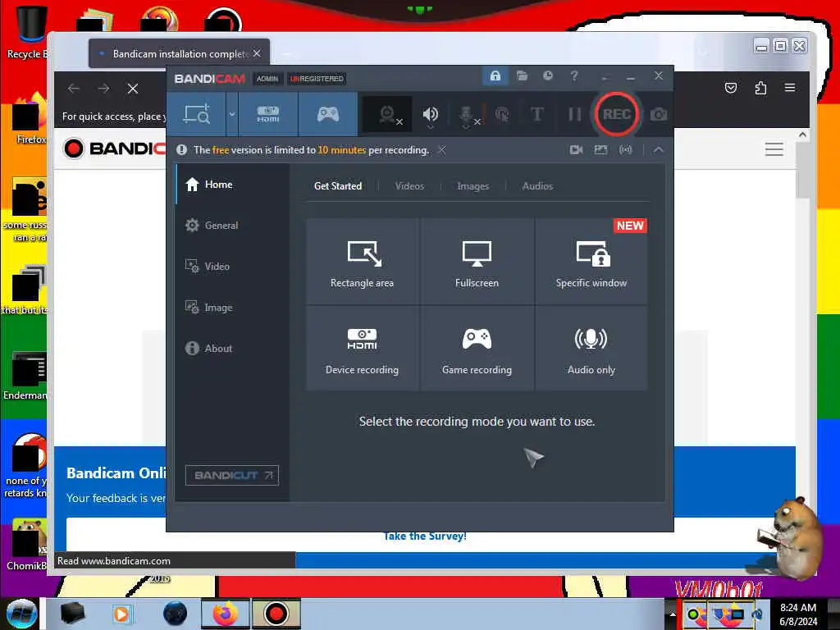Screen dimensions: 840x630
Task: Click the image icon on notice bar
Action: pos(600,150)
